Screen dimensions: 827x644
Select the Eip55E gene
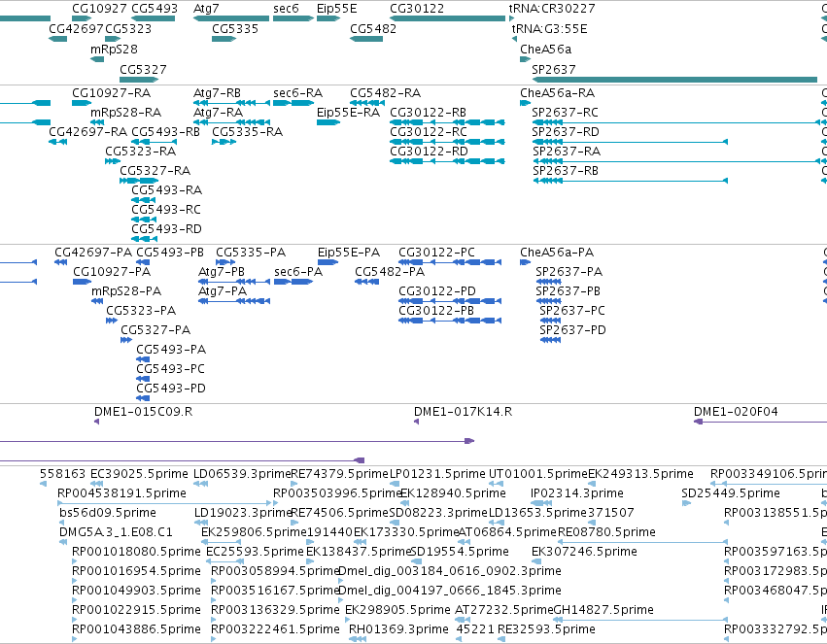tap(328, 18)
